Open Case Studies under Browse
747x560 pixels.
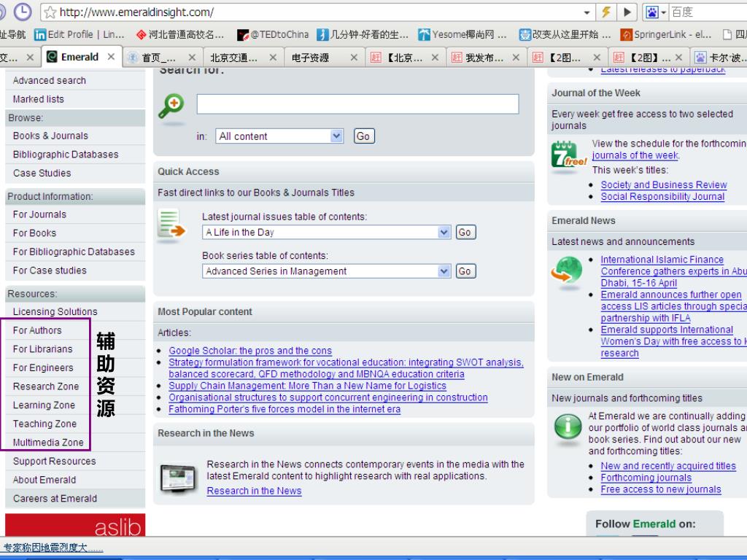click(42, 173)
